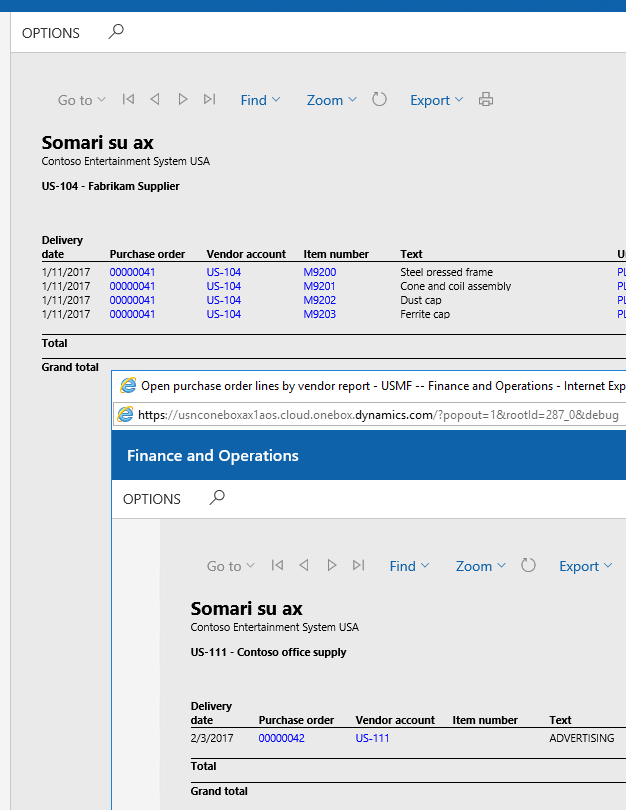Open the Zoom dropdown in the popout report
The width and height of the screenshot is (626, 810).
pyautogui.click(x=480, y=566)
